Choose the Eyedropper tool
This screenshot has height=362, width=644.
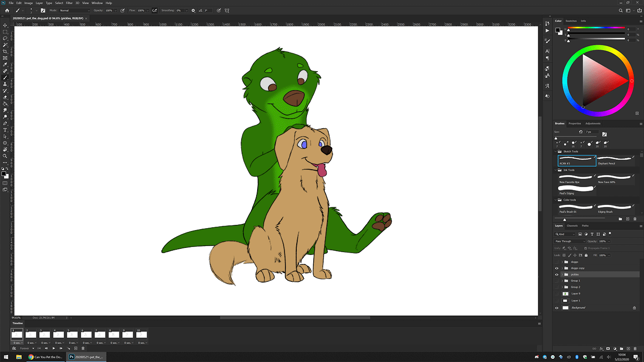click(5, 65)
